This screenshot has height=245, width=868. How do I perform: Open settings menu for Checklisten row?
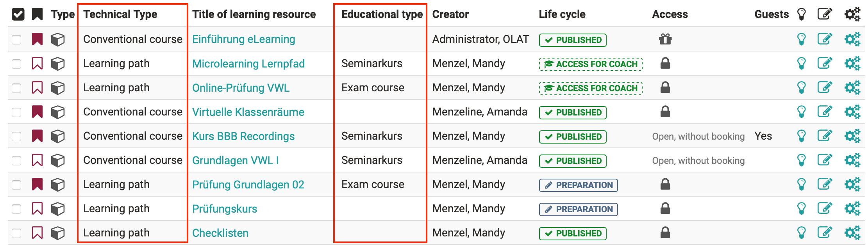point(852,233)
